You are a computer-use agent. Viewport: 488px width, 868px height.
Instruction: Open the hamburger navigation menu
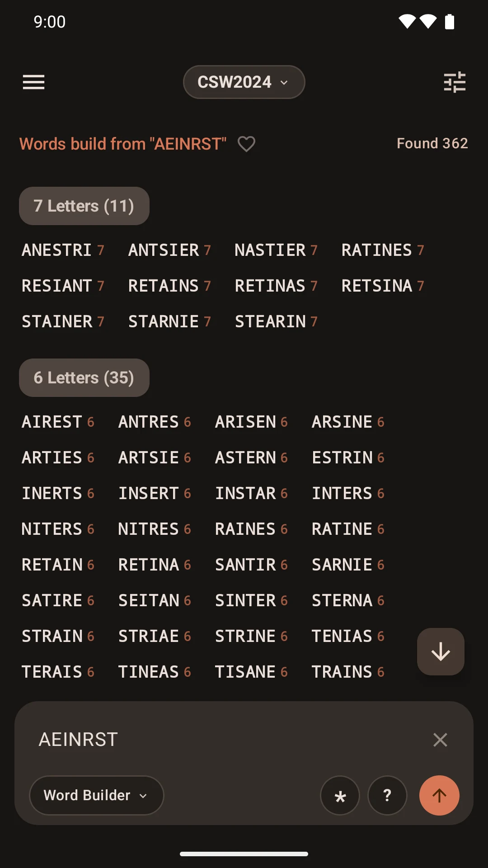(34, 82)
